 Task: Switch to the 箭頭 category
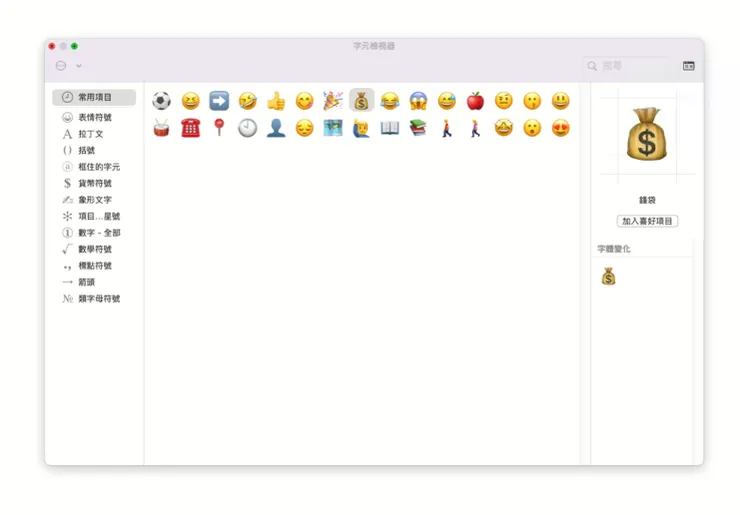tap(94, 282)
